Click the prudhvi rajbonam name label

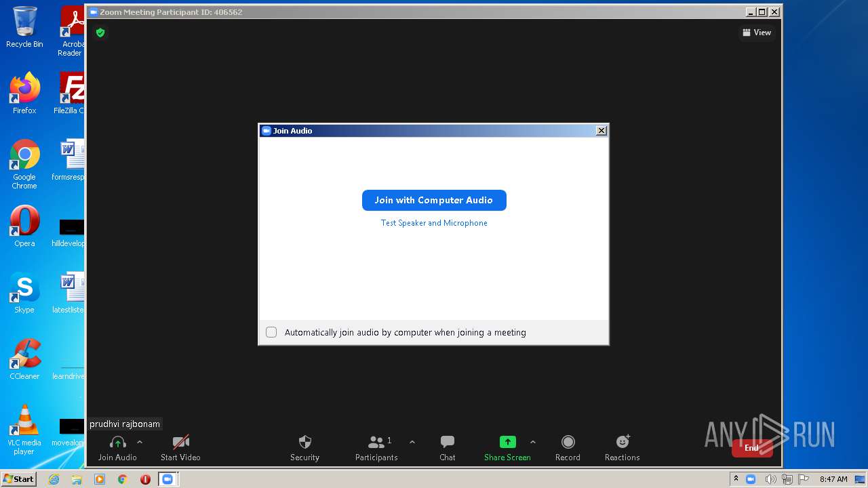125,424
